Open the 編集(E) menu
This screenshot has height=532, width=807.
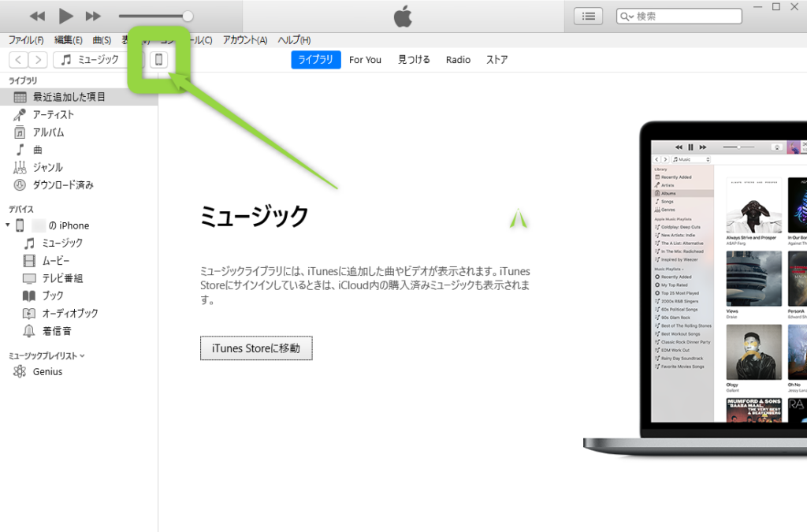68,40
